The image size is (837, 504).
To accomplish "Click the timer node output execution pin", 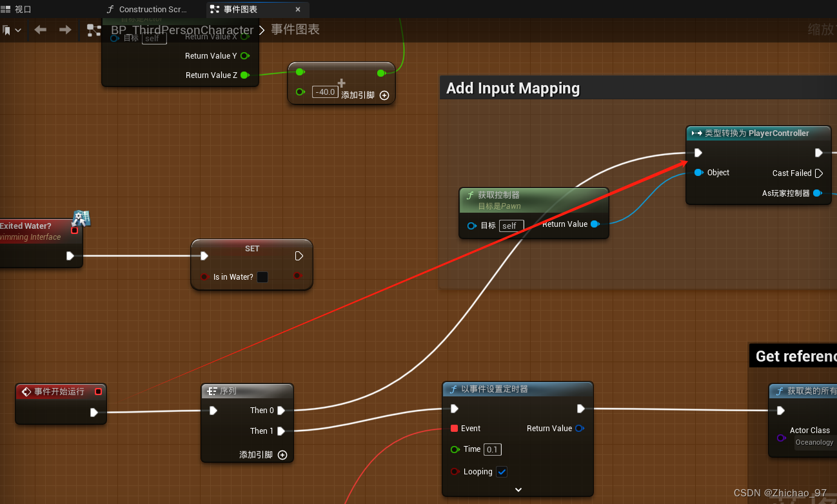I will click(x=580, y=409).
